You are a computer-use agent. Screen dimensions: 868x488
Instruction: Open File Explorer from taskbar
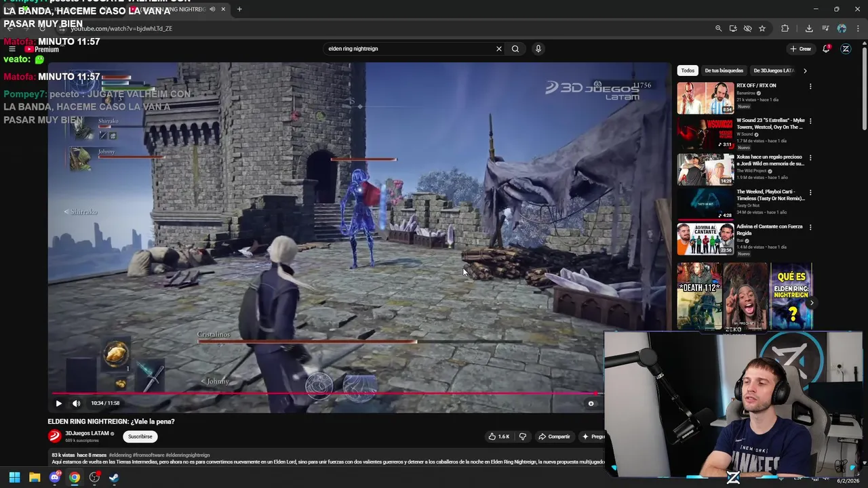coord(35,477)
